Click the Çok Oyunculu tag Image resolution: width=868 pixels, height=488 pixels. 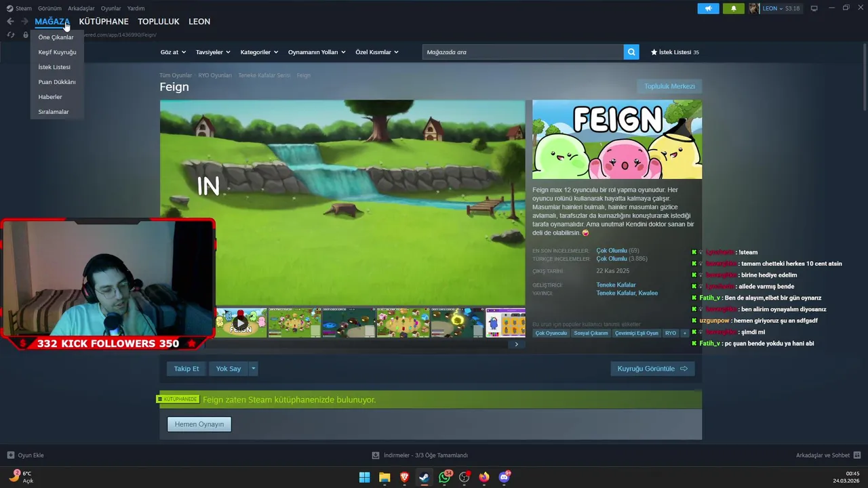(551, 333)
